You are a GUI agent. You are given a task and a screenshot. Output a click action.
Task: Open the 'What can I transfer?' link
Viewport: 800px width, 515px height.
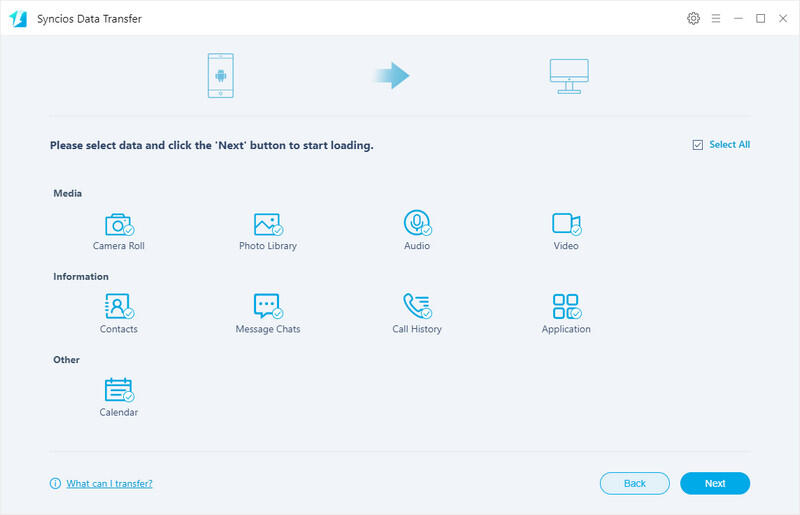(x=109, y=483)
